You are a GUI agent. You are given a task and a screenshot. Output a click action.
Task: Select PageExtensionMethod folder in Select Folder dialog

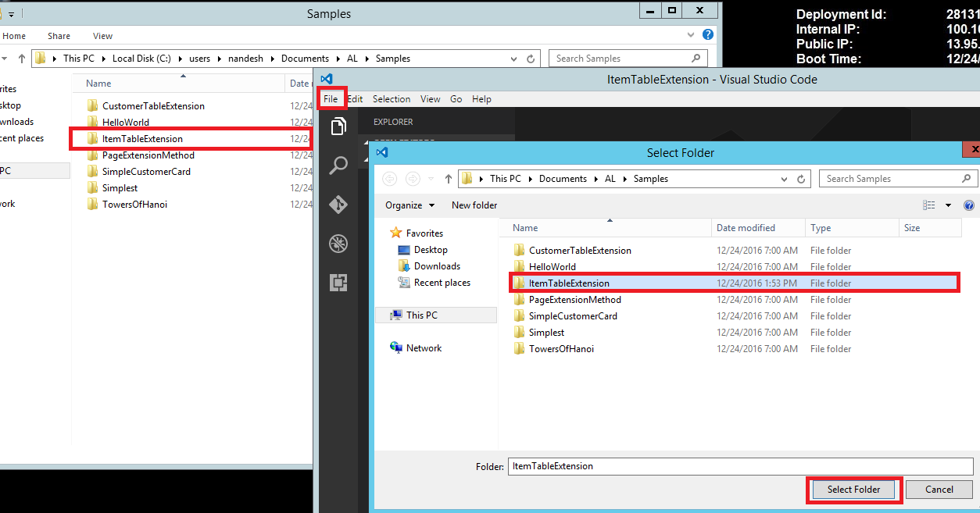point(574,300)
